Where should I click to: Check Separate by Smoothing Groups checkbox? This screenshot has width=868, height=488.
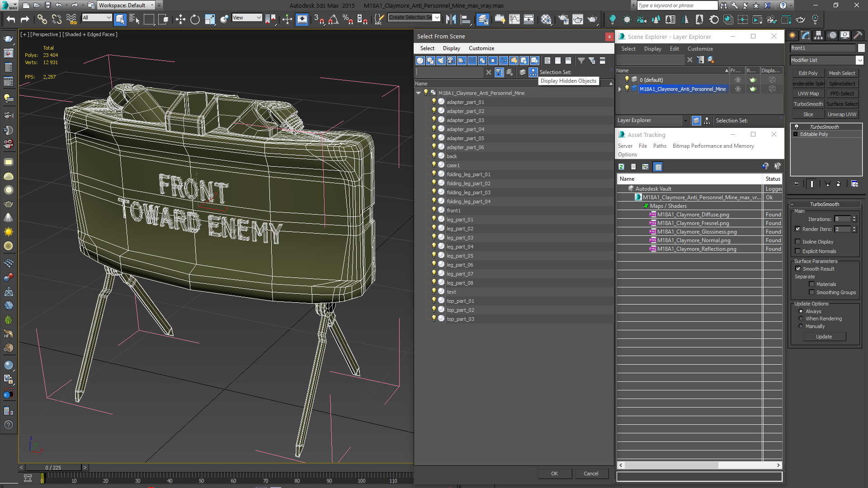812,292
